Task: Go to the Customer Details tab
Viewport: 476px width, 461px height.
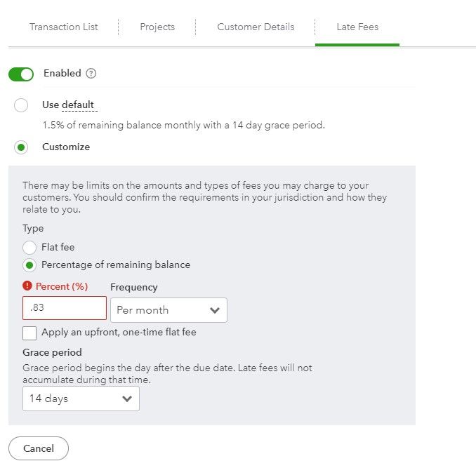Action: (x=256, y=27)
